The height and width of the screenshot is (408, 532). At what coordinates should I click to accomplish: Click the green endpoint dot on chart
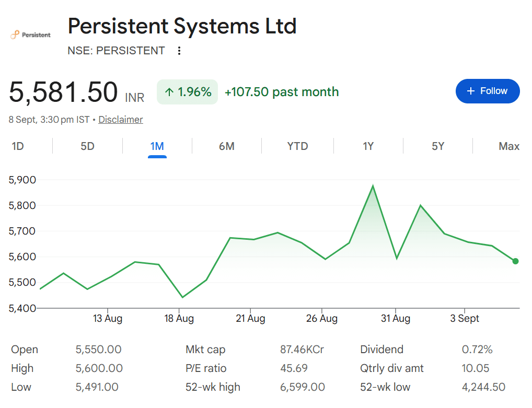coord(515,261)
